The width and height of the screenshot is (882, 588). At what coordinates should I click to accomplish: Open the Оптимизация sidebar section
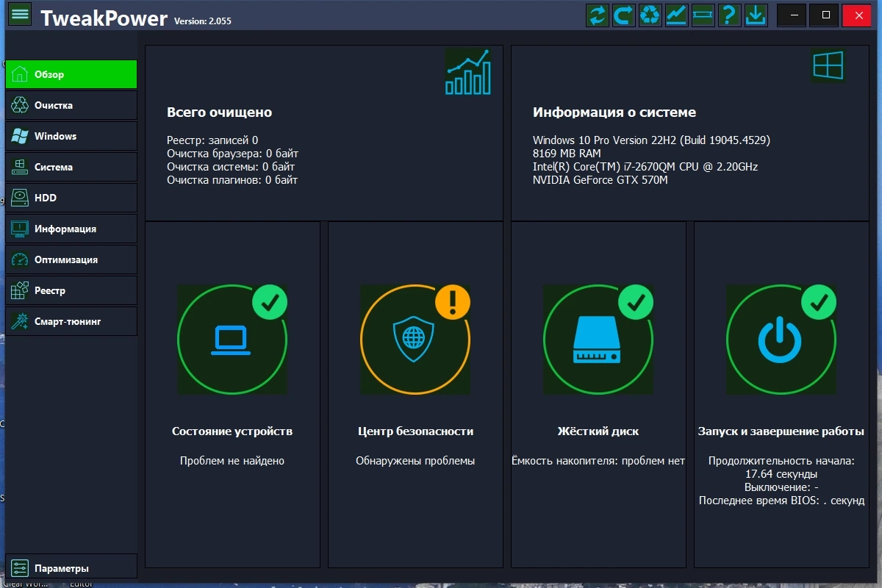[71, 259]
